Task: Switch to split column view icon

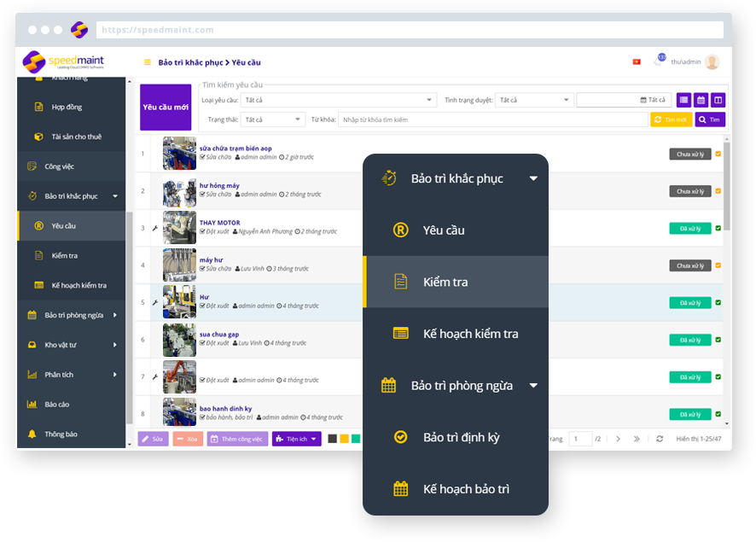Action: [x=718, y=100]
